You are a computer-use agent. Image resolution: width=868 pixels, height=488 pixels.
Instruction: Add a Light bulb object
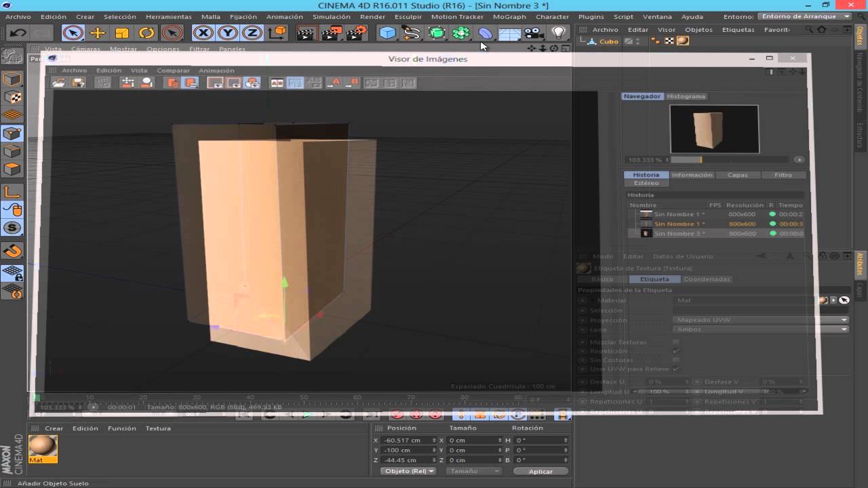[559, 33]
